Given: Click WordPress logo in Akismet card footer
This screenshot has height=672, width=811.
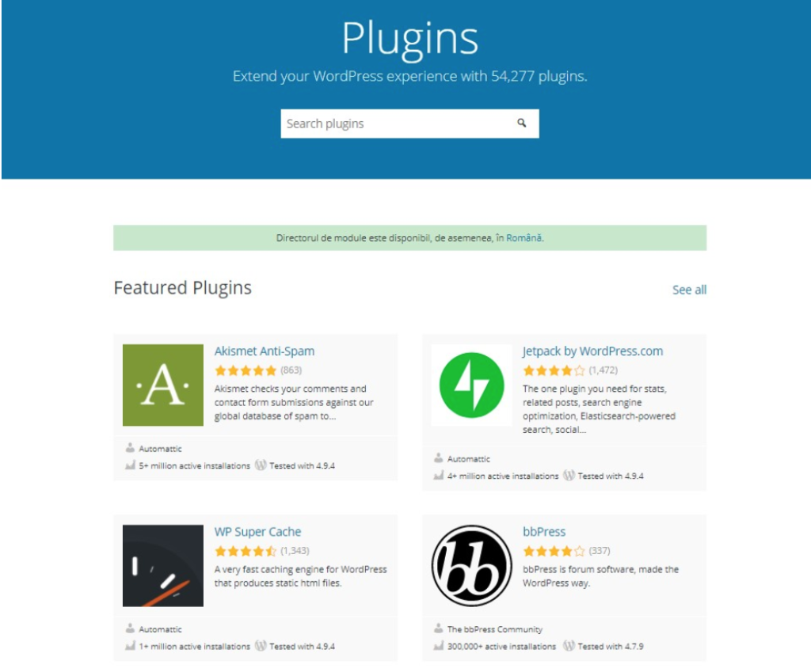Looking at the screenshot, I should pyautogui.click(x=261, y=465).
